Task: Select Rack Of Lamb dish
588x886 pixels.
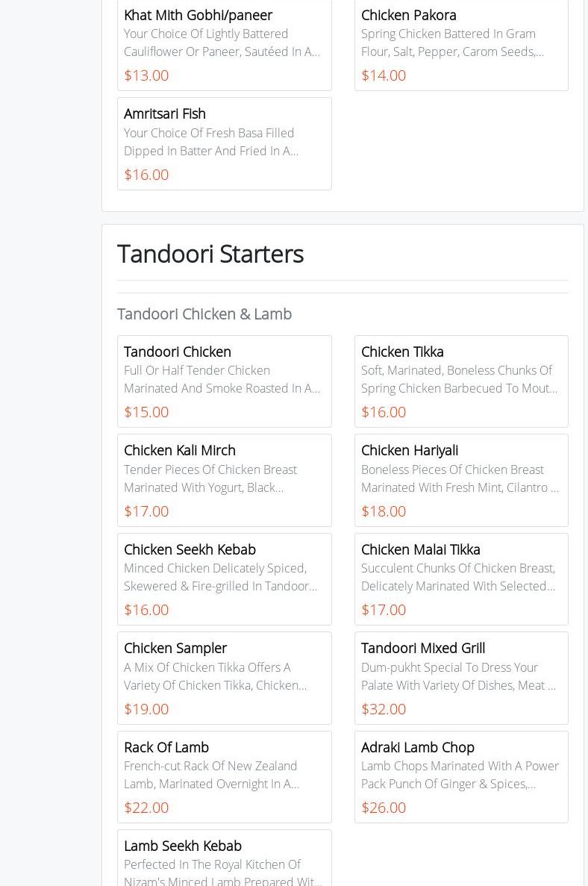Action: [x=166, y=747]
